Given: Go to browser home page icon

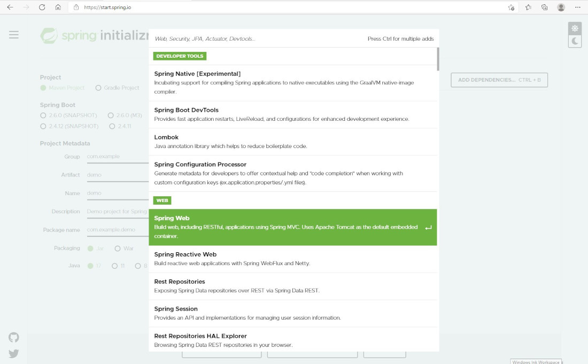Looking at the screenshot, I should [58, 7].
